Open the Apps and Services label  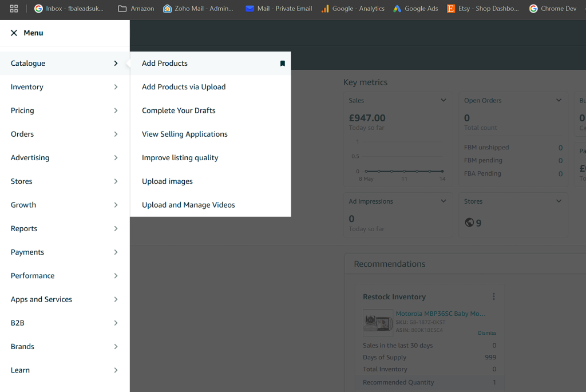[x=41, y=299]
